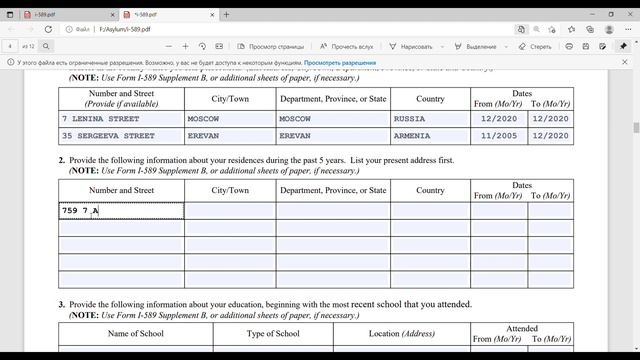Expand the Выделение highlight color dropdown

pyautogui.click(x=506, y=47)
